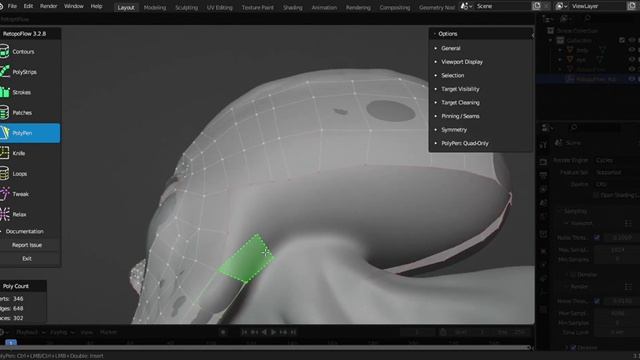Toggle eye of first object under Collection
Screen dimensions: 640x360
[x=632, y=50]
